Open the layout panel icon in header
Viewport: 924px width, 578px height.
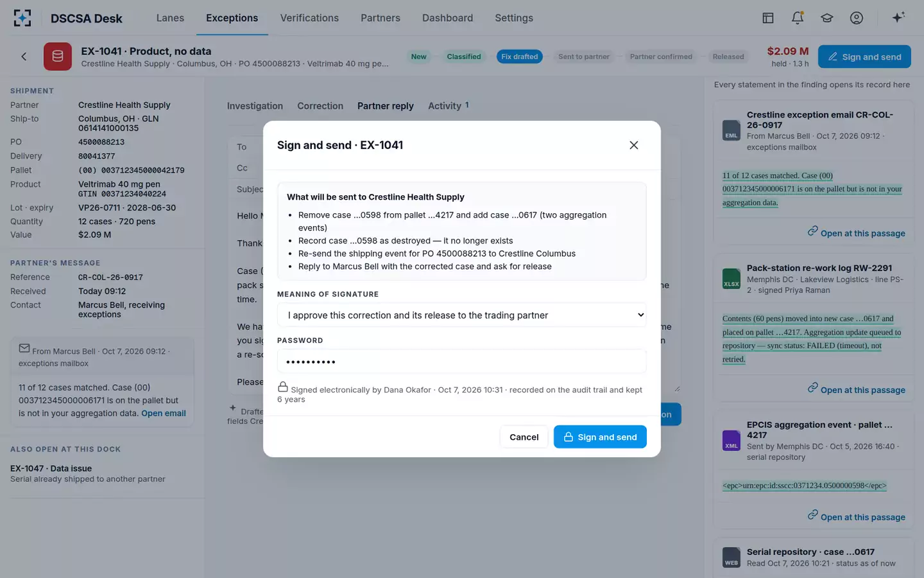(x=768, y=18)
